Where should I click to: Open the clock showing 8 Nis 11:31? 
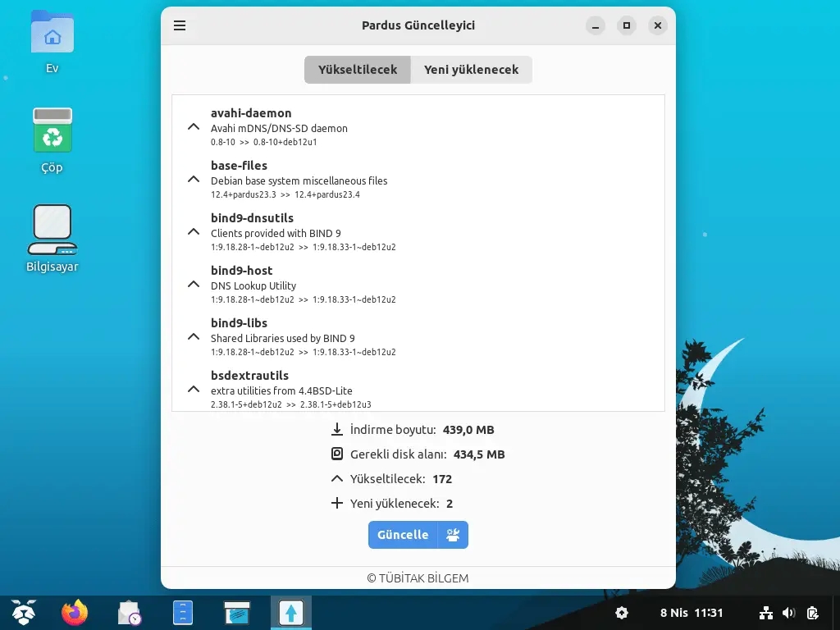click(x=691, y=612)
